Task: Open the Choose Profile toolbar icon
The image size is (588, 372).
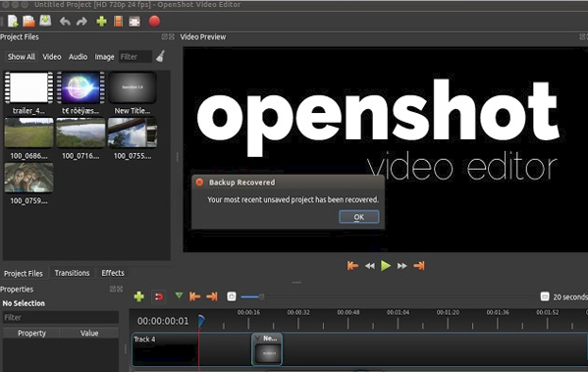Action: 118,22
